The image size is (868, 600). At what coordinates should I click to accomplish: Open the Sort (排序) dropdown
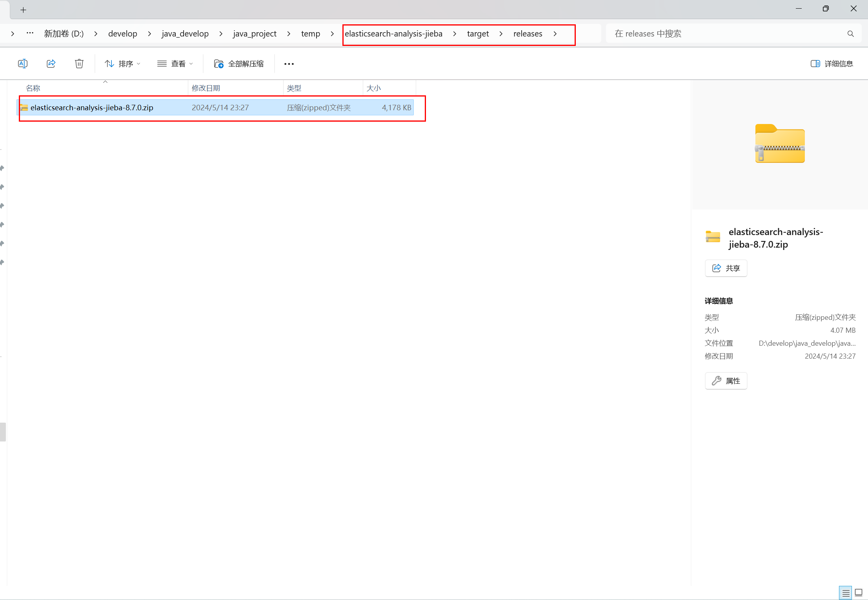122,64
